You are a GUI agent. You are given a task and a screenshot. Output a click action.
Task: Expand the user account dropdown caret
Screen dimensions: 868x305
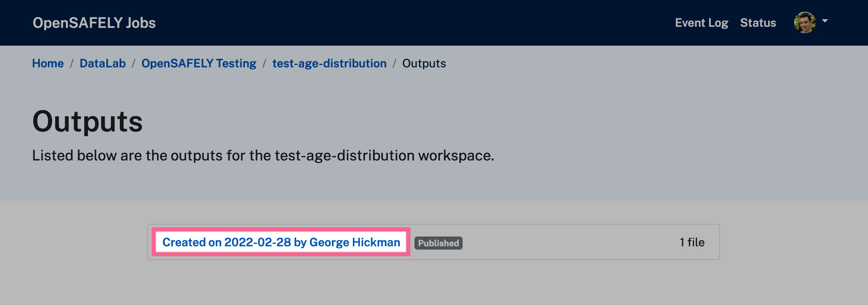click(x=825, y=21)
